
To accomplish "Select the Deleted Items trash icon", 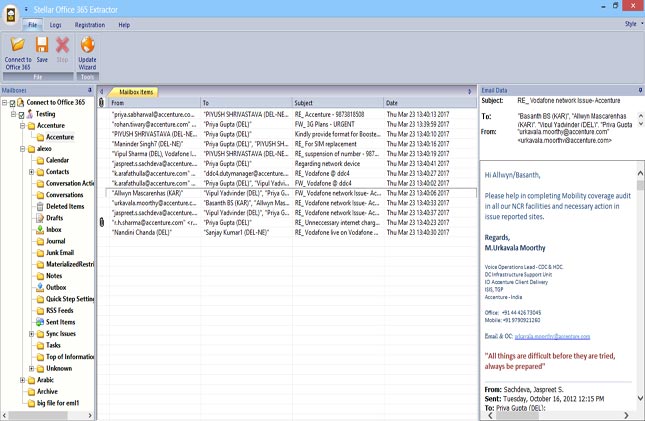I will point(40,206).
